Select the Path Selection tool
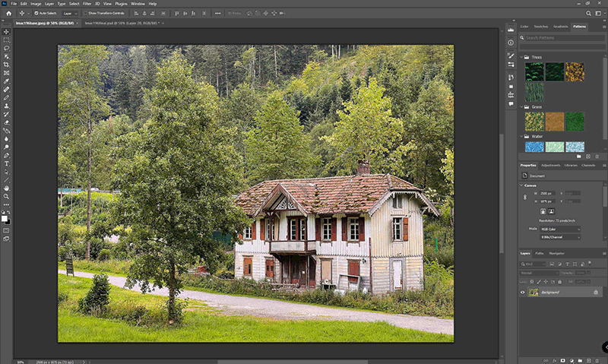 pos(6,172)
